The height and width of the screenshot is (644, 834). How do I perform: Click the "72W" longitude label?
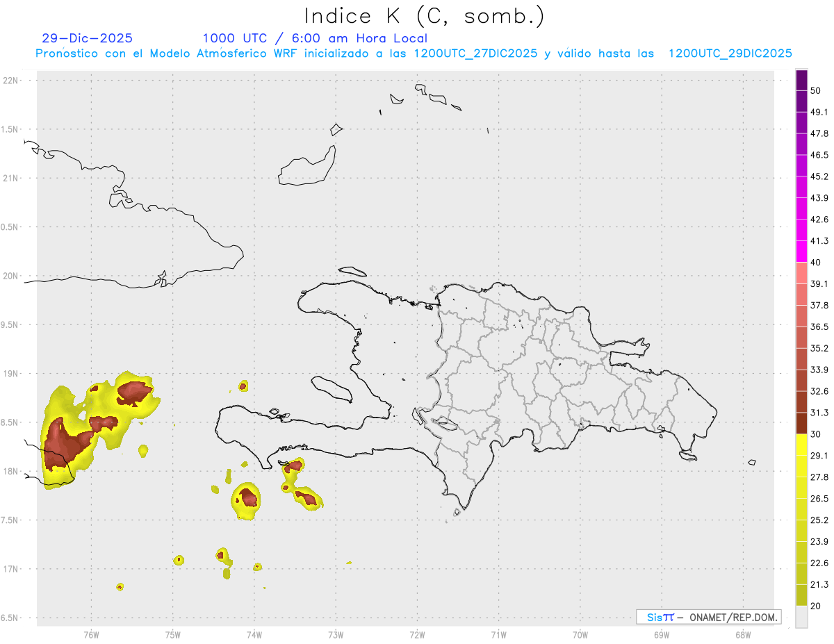coord(417,634)
